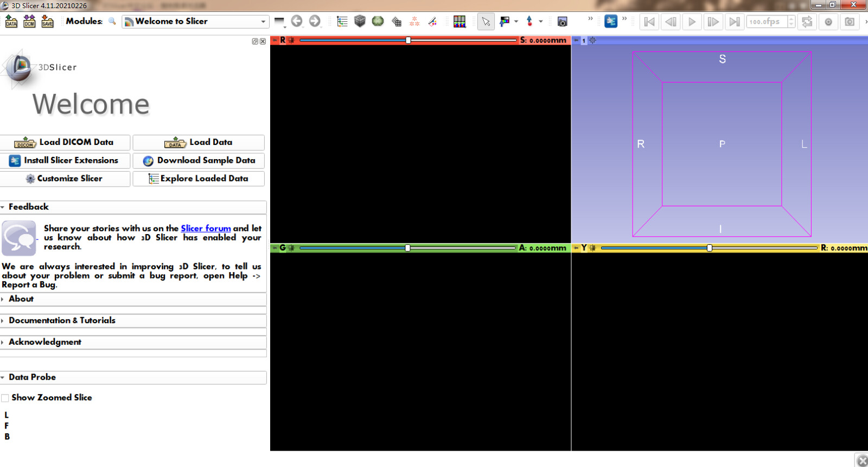This screenshot has width=868, height=467.
Task: Jump to last frame in sequence
Action: 734,22
